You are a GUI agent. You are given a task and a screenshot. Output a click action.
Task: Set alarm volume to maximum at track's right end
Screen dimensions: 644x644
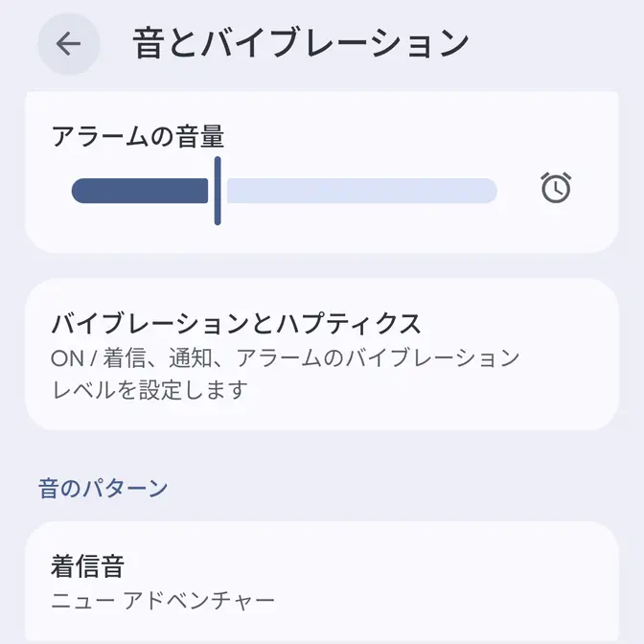(493, 191)
